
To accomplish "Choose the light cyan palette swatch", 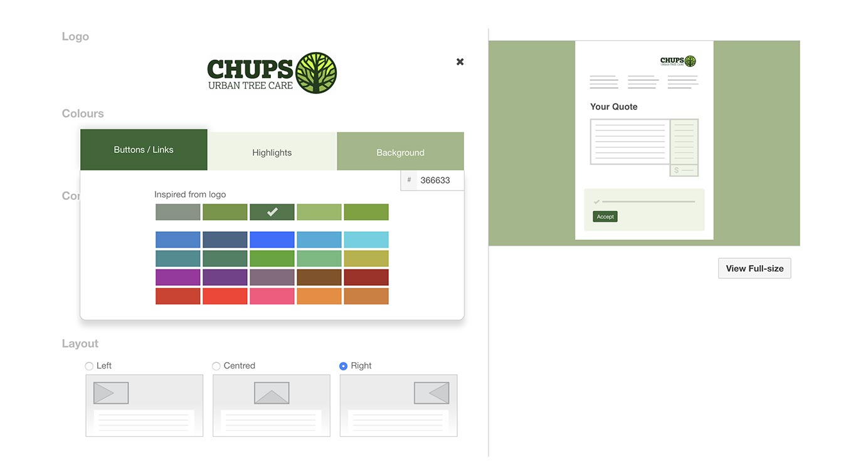I will [x=366, y=240].
